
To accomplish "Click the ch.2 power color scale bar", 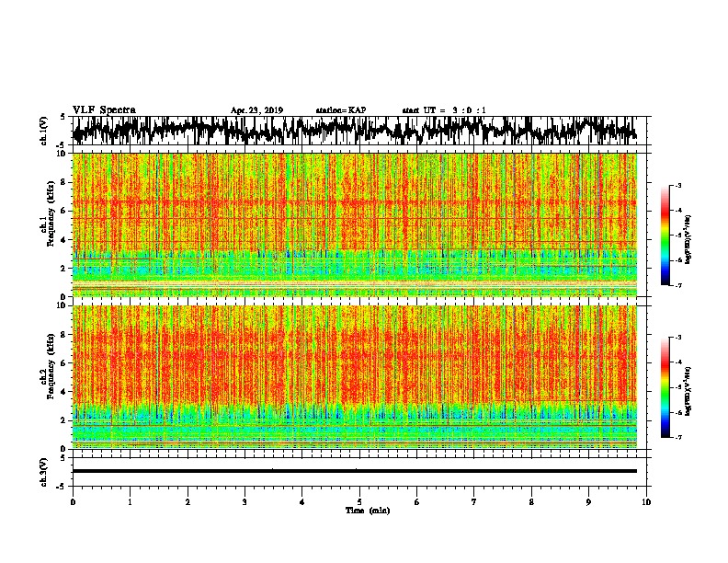I will [665, 387].
